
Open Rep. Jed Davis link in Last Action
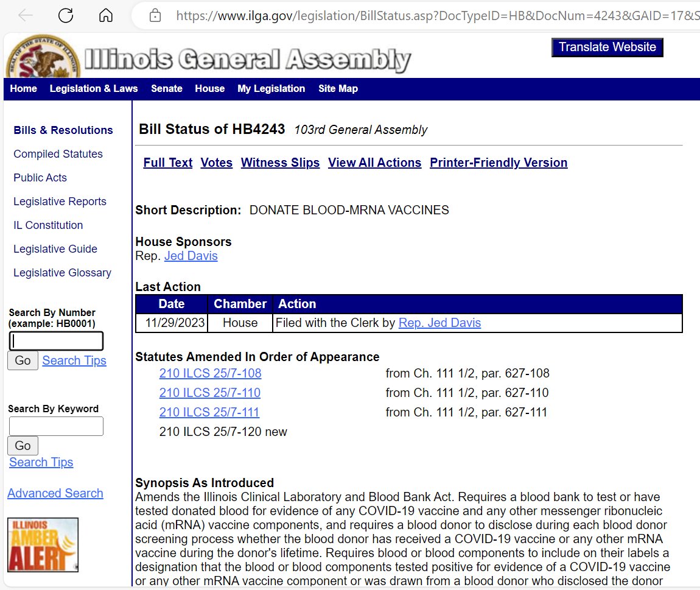pos(439,323)
